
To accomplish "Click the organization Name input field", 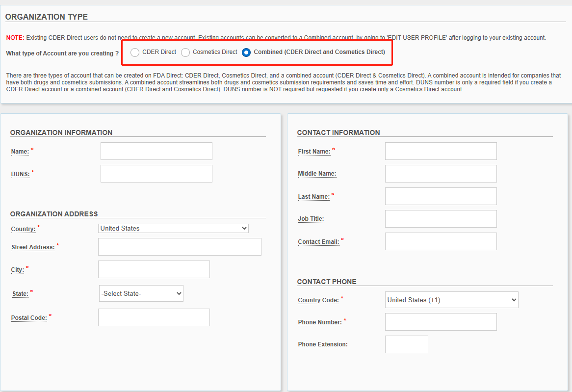I will click(156, 151).
